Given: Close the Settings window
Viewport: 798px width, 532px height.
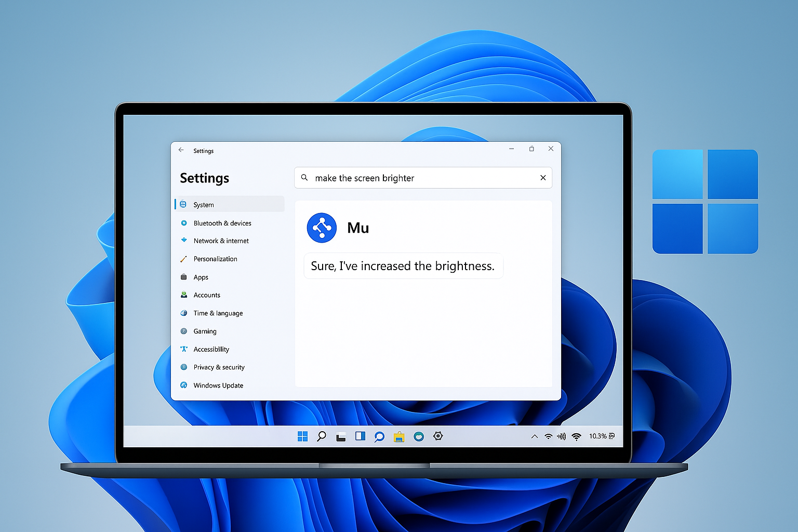Looking at the screenshot, I should (551, 149).
